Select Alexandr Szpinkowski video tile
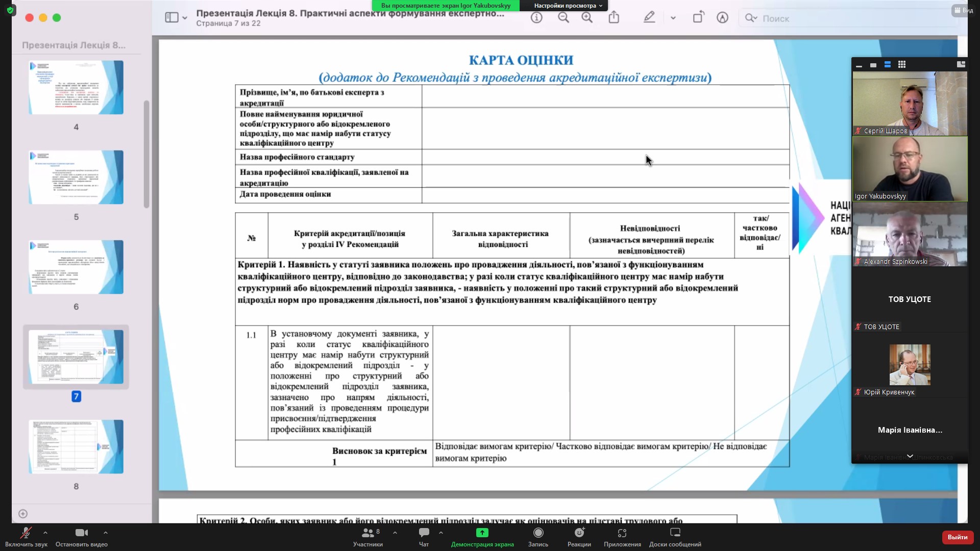The height and width of the screenshot is (551, 980). (x=910, y=234)
